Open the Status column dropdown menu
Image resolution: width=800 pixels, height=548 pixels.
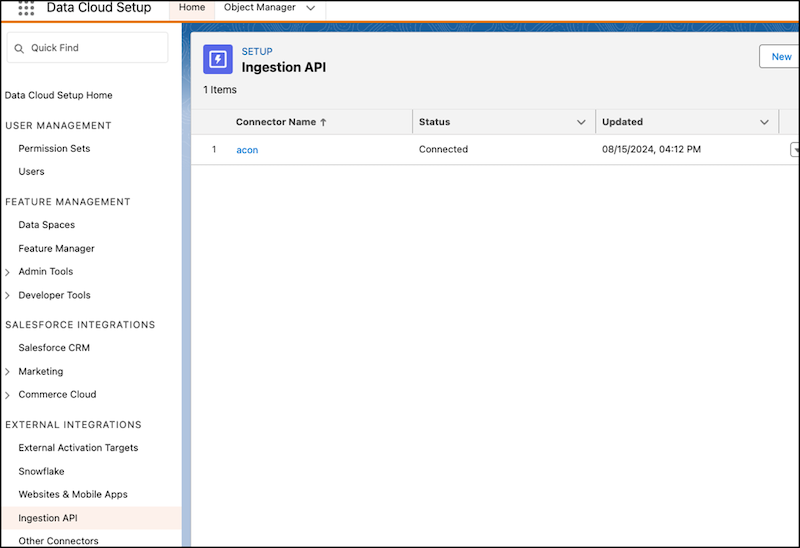pyautogui.click(x=581, y=122)
